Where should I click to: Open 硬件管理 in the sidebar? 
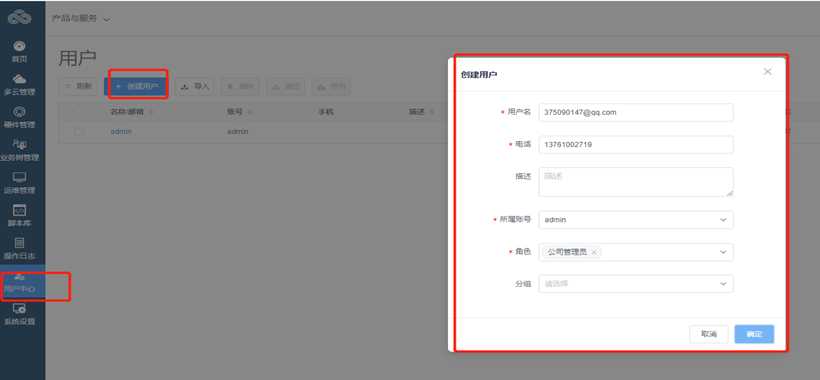coord(20,118)
